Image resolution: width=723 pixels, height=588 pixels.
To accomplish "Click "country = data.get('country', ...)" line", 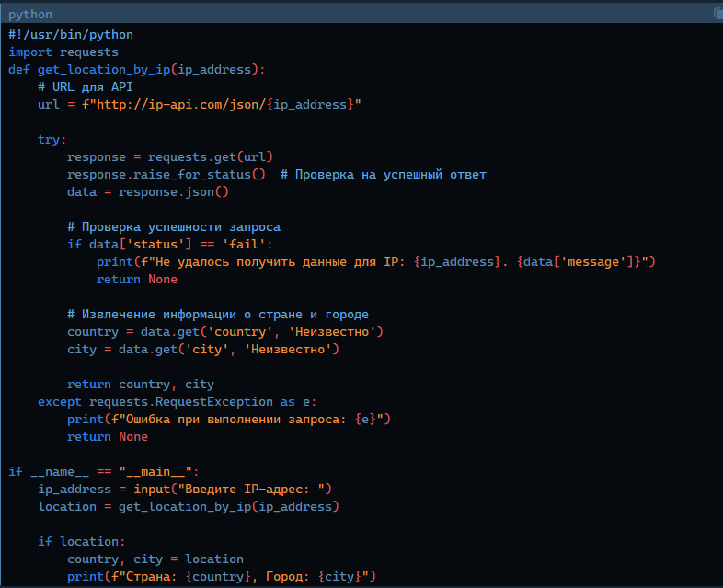I will click(x=225, y=332).
